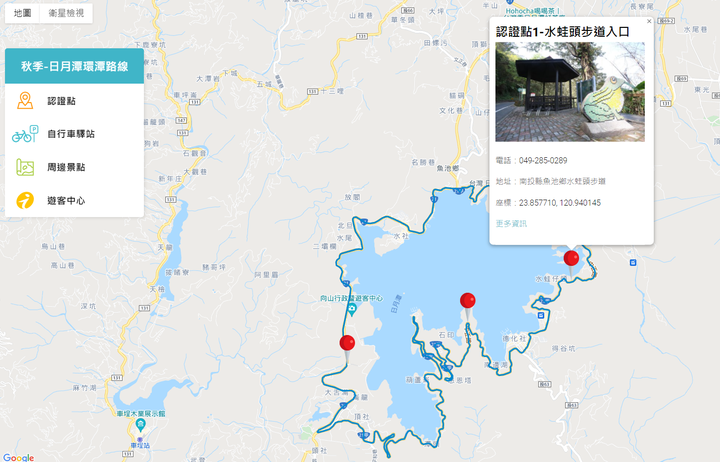Click the yellow visitor center info icon
The image size is (720, 462).
(25, 201)
